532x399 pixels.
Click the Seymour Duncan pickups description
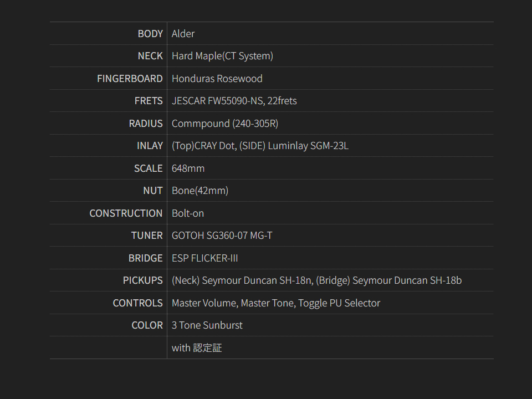316,280
